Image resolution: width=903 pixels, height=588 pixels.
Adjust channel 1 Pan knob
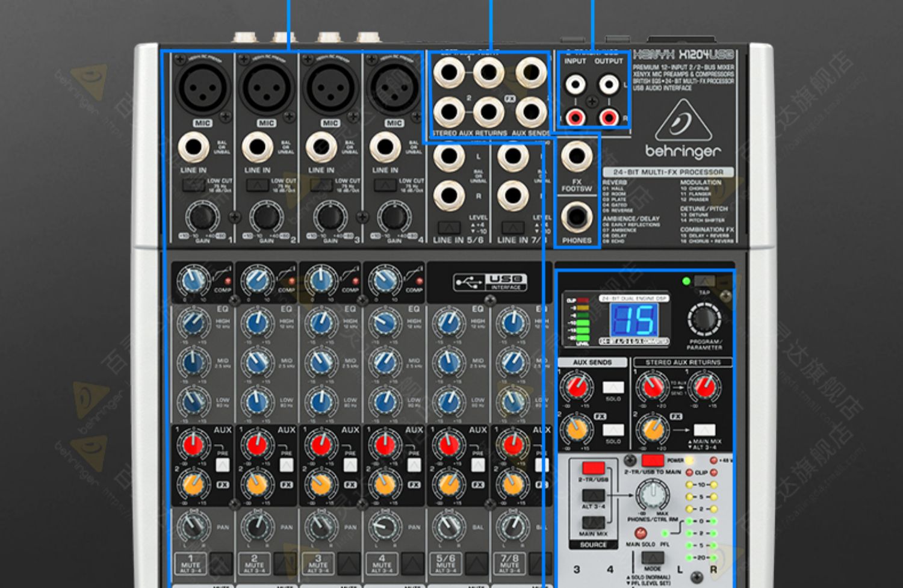pos(193,527)
